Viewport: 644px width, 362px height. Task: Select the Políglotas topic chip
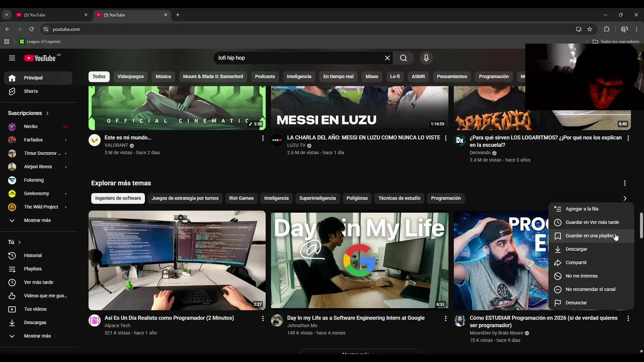click(357, 198)
